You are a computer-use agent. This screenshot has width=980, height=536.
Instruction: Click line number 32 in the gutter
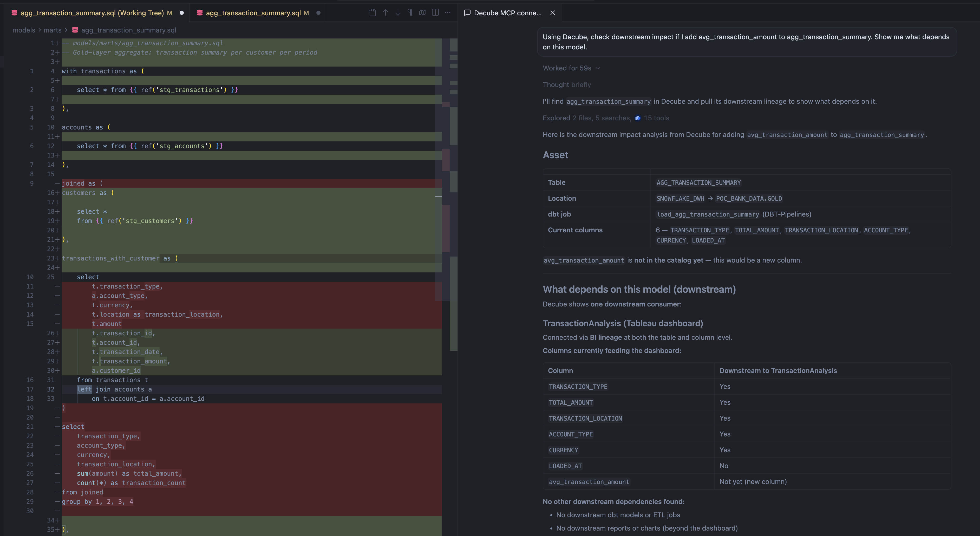pyautogui.click(x=51, y=389)
